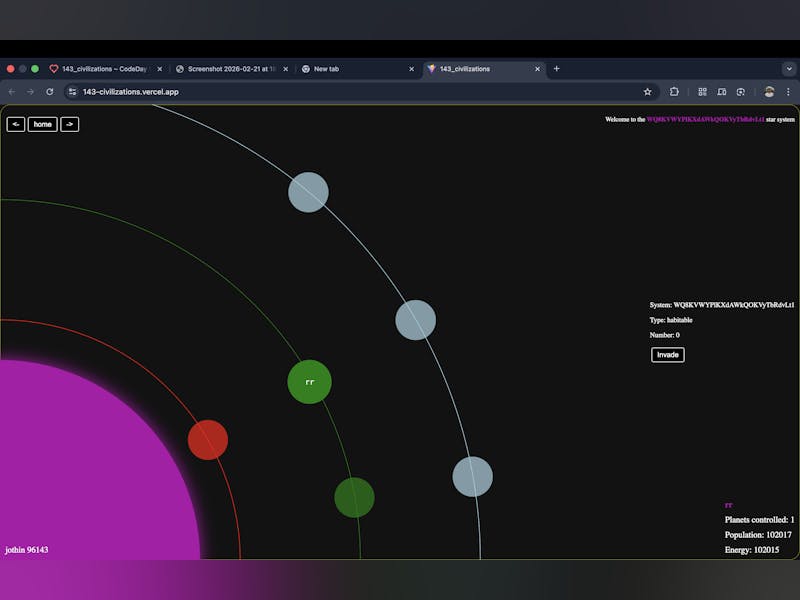Viewport: 800px width, 600px height.
Task: Click the site information icon in address bar
Action: click(x=72, y=91)
